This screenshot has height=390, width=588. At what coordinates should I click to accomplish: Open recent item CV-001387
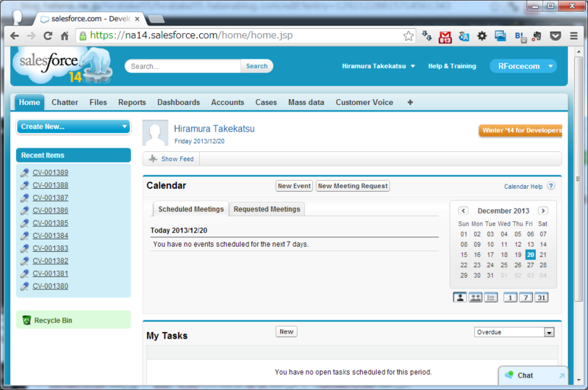click(50, 198)
